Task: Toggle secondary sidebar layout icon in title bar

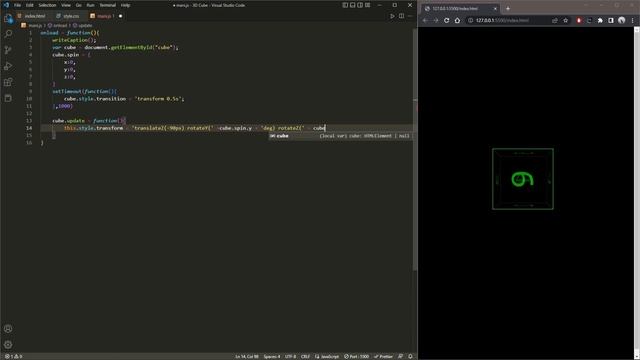Action: [x=360, y=5]
